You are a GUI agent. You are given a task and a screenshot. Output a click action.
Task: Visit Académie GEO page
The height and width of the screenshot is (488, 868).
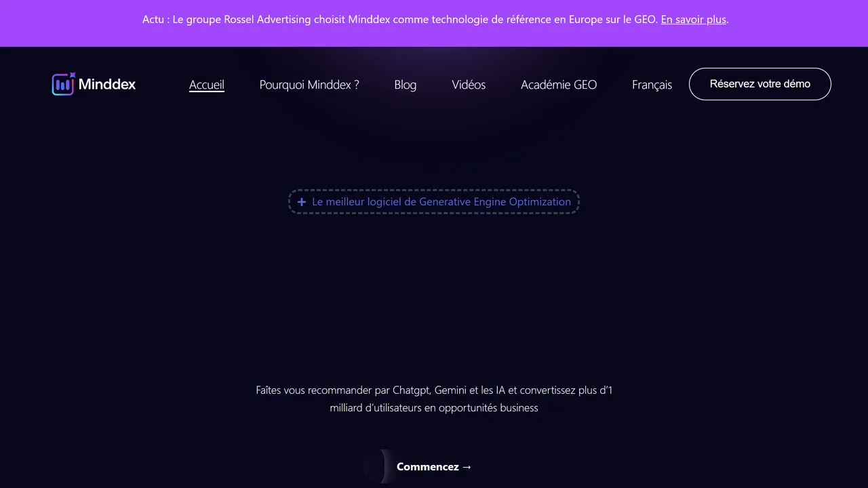pos(559,85)
